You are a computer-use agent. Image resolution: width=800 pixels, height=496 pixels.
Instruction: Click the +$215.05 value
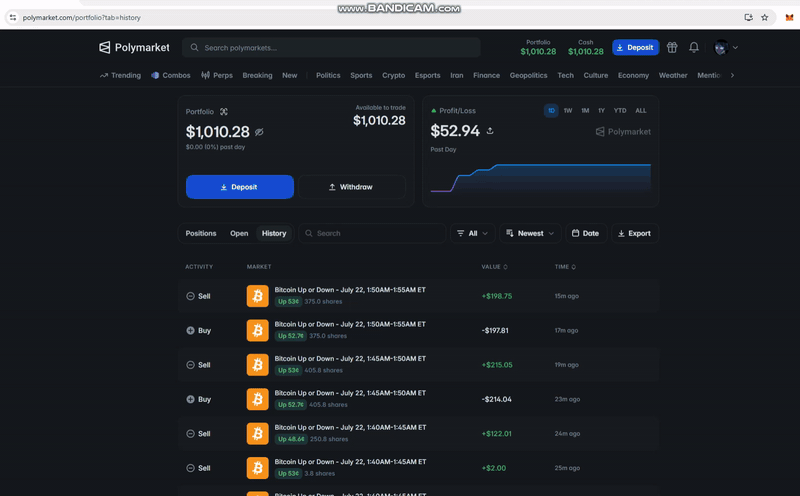pyautogui.click(x=497, y=365)
